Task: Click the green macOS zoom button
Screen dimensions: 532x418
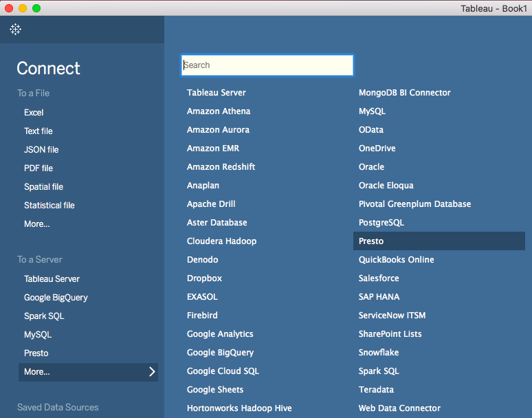Action: pos(36,8)
